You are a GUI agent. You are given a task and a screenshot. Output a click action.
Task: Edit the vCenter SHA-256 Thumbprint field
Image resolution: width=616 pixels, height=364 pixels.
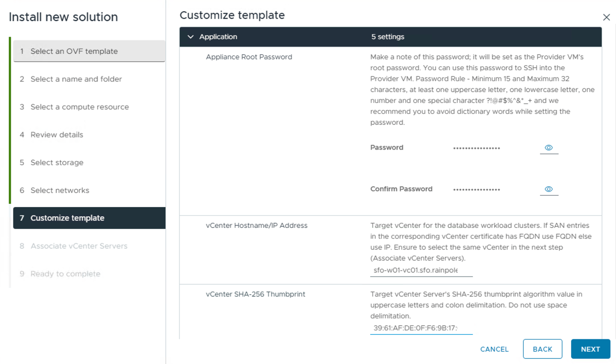421,328
